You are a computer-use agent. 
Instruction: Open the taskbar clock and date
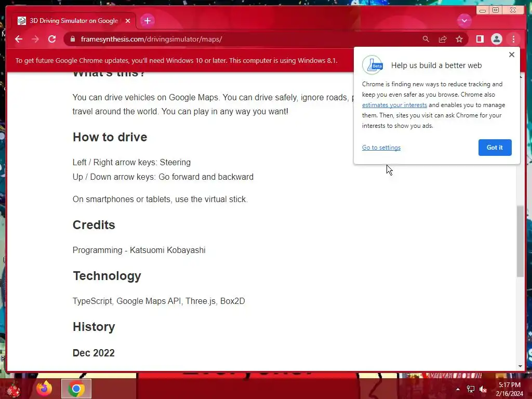pos(509,389)
